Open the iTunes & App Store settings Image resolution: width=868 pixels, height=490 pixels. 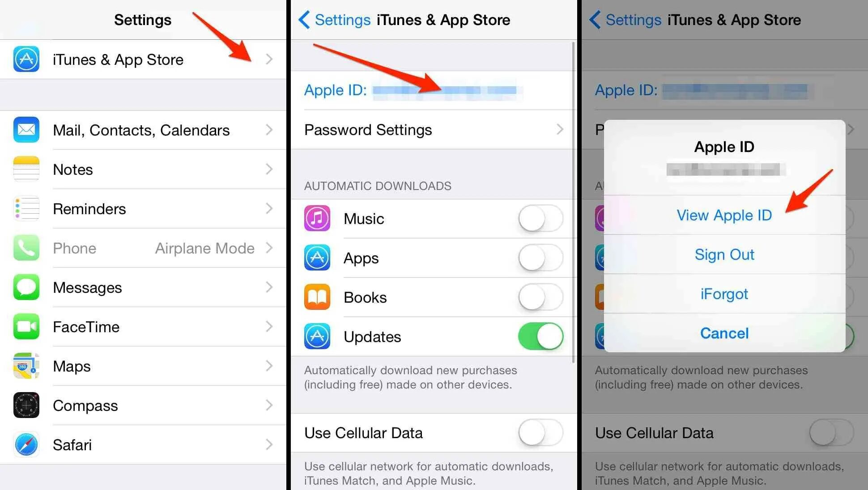coord(143,59)
